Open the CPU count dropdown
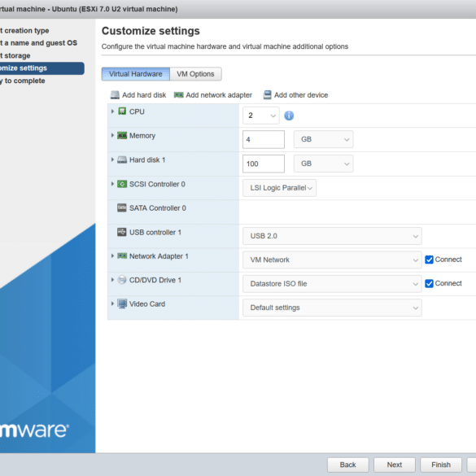 coord(260,116)
